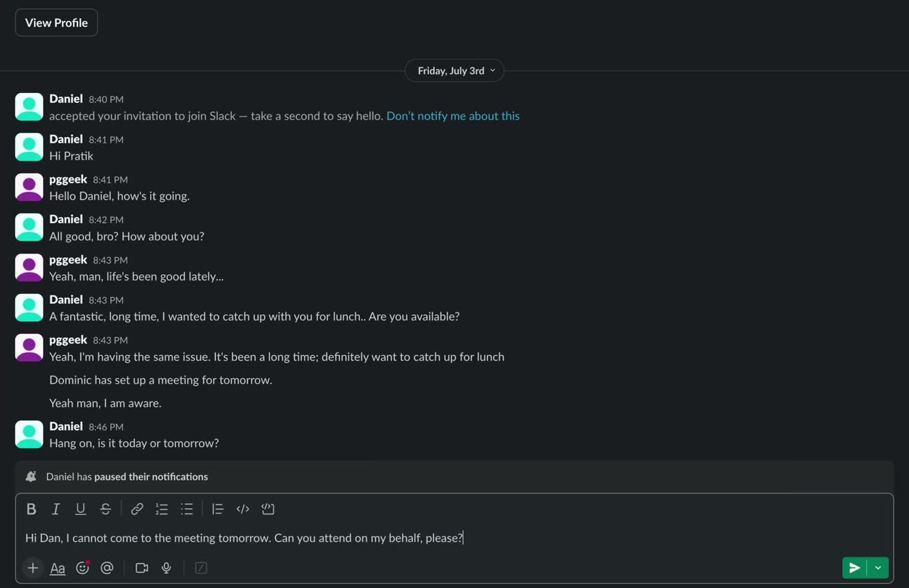Screen dimensions: 909x588
Task: Apply strikethrough formatting icon
Action: click(105, 509)
